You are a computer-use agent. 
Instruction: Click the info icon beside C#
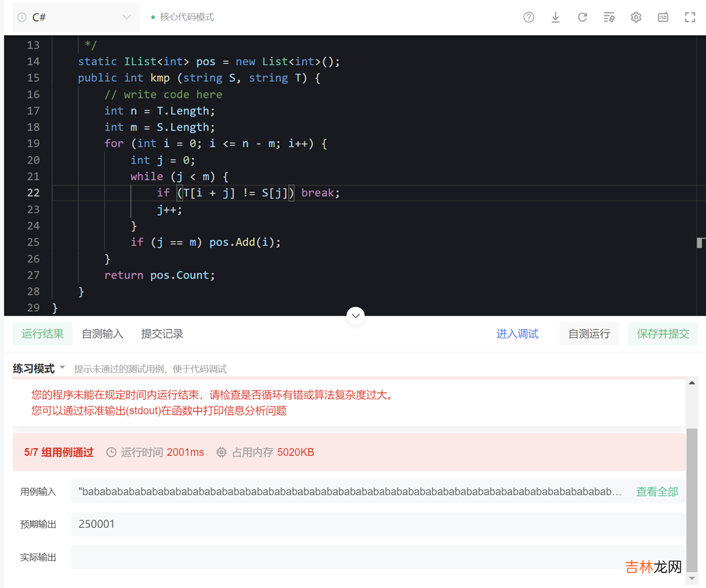click(22, 17)
